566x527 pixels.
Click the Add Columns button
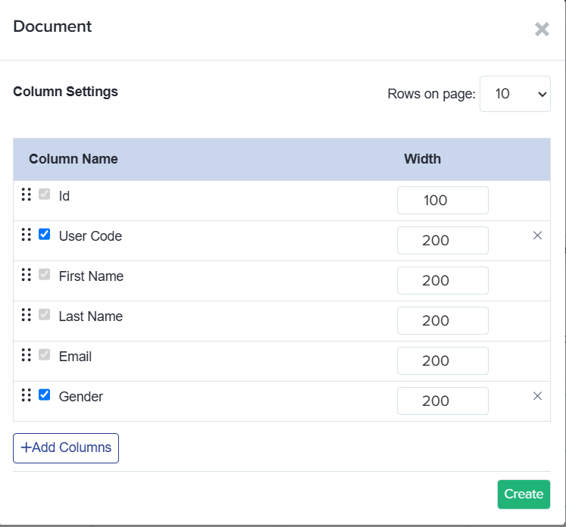(66, 448)
